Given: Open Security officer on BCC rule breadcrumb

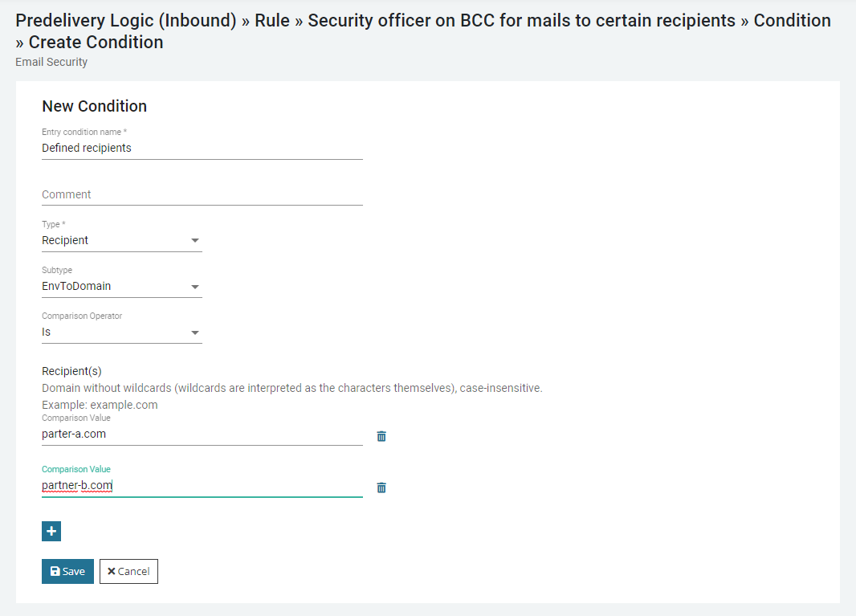Looking at the screenshot, I should click(x=521, y=21).
